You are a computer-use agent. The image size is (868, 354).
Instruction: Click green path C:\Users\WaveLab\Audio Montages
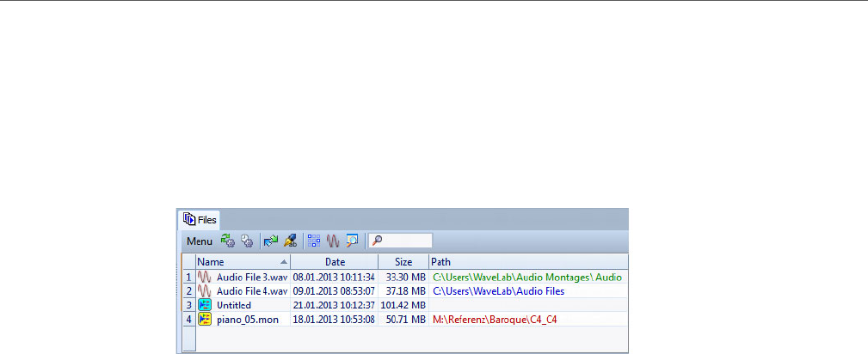[x=527, y=277]
